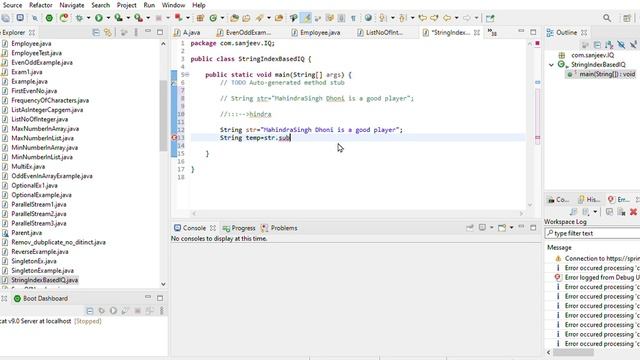Open the Run dropdown arrow beside Run button
640x360 pixels.
pyautogui.click(x=108, y=18)
